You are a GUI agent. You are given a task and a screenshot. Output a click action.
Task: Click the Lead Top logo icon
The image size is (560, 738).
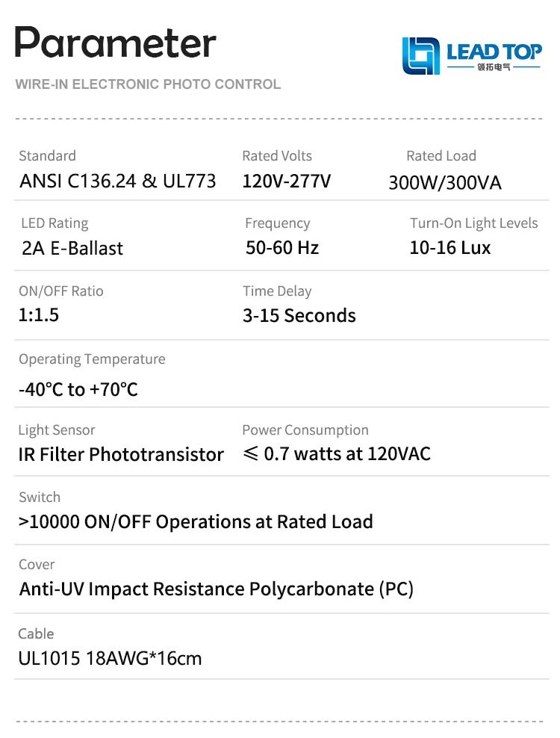pos(421,56)
